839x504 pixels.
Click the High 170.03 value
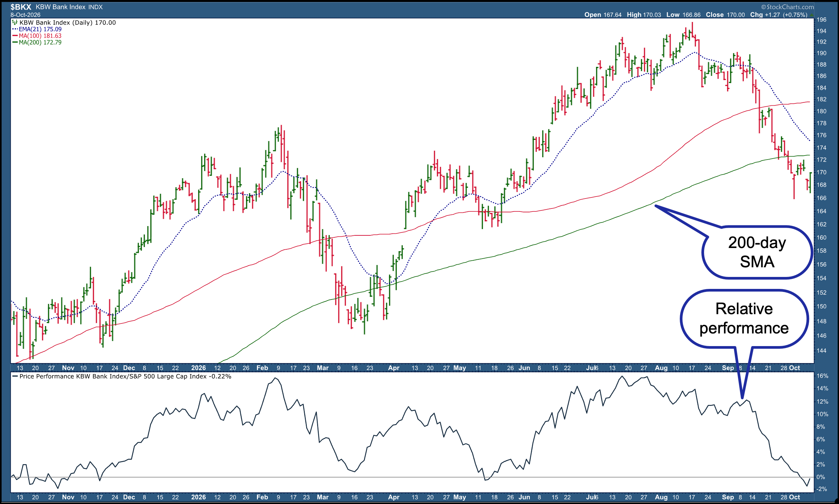pyautogui.click(x=644, y=15)
